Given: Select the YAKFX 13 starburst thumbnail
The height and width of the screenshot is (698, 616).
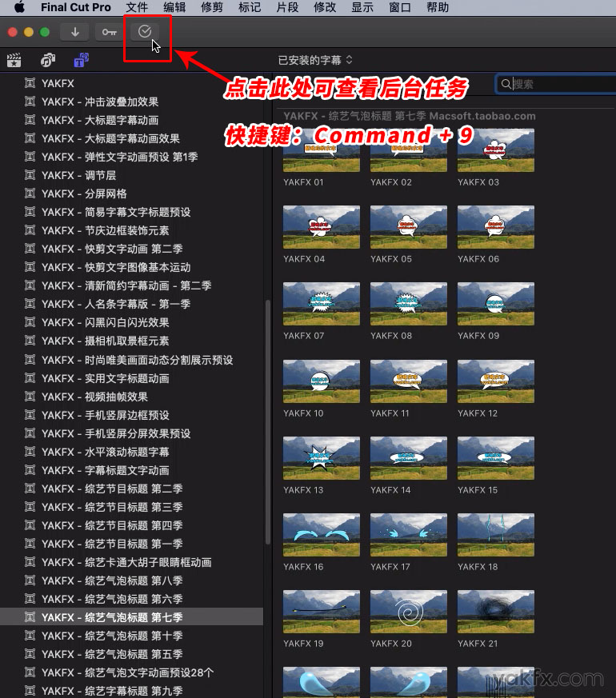Looking at the screenshot, I should 322,458.
